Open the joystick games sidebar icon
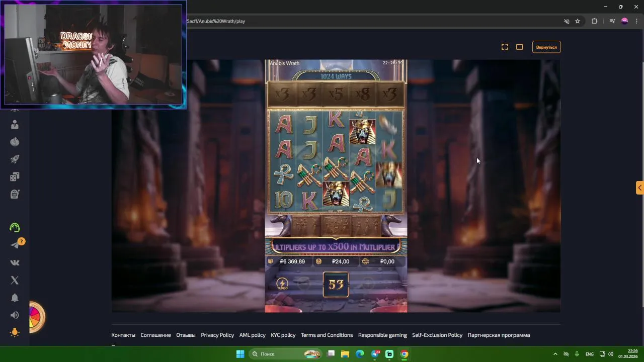 [x=15, y=142]
